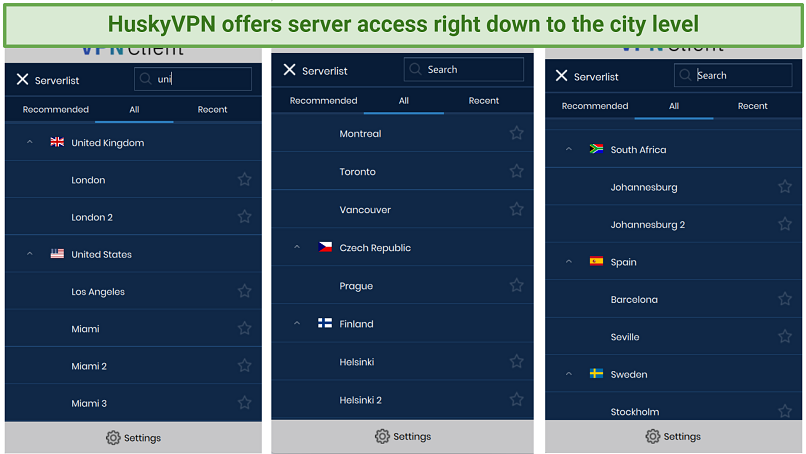Click the United Kingdom flag icon
The image size is (806, 454).
[57, 142]
